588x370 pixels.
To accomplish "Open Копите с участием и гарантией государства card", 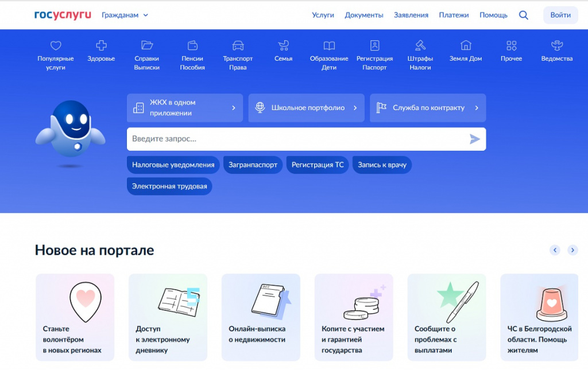I will [354, 317].
